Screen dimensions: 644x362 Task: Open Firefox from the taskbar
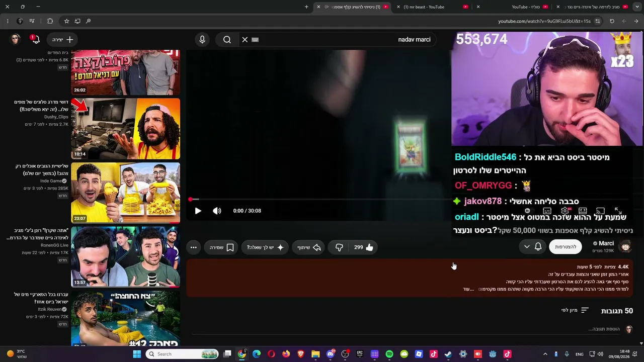[x=286, y=354]
